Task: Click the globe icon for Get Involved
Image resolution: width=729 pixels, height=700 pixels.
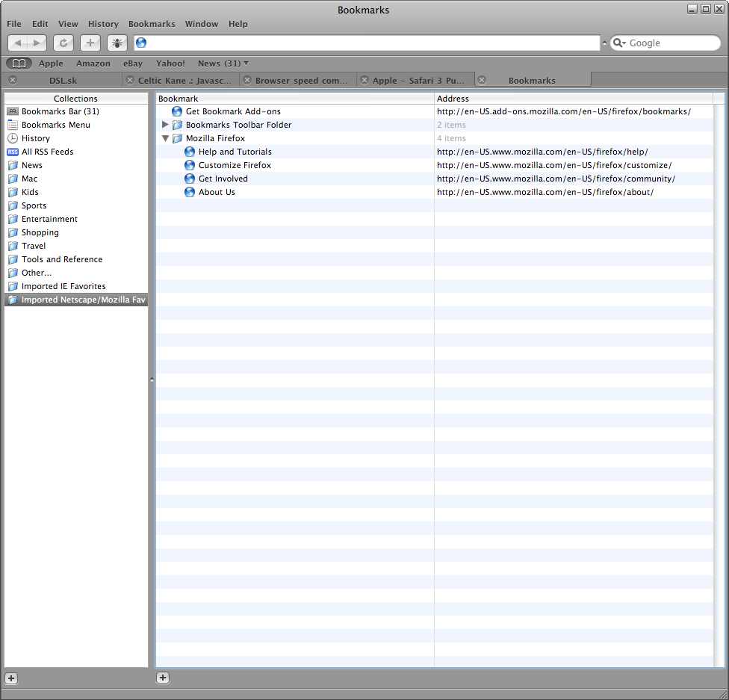Action: tap(189, 179)
